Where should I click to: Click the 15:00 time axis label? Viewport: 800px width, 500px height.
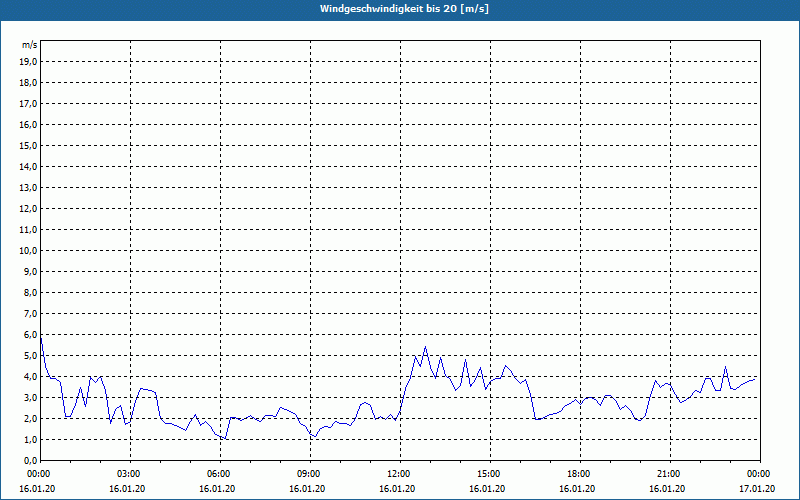click(x=490, y=474)
